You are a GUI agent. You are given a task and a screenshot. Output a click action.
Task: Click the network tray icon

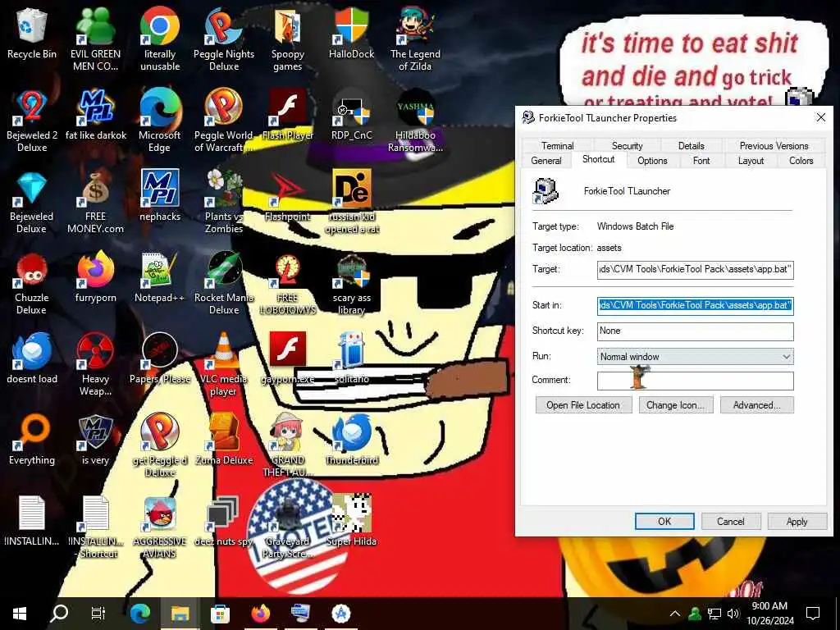(x=714, y=614)
